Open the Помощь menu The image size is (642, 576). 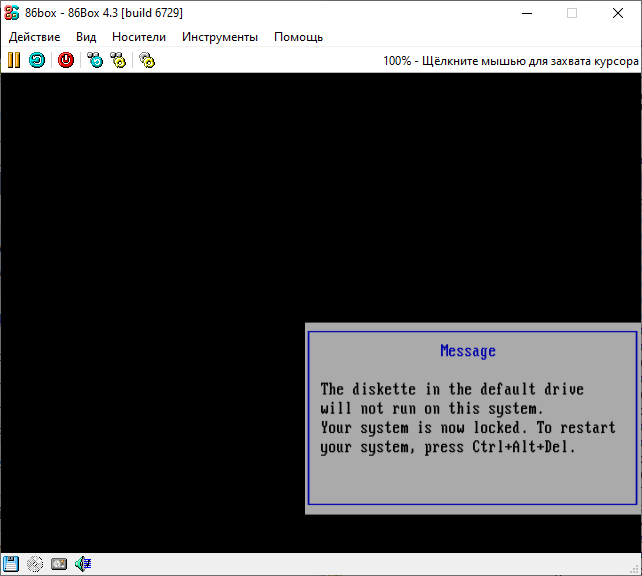pos(298,37)
